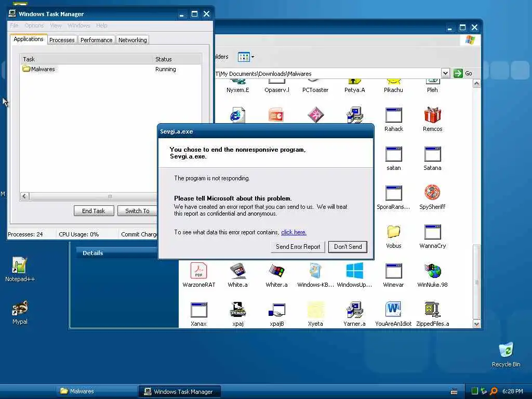Select the satan executable icon

pyautogui.click(x=394, y=154)
